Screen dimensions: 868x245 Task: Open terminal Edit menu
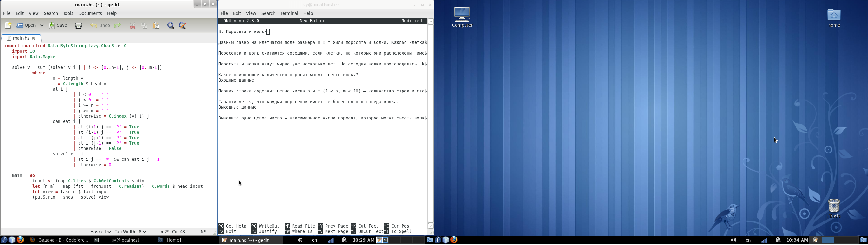click(x=237, y=13)
